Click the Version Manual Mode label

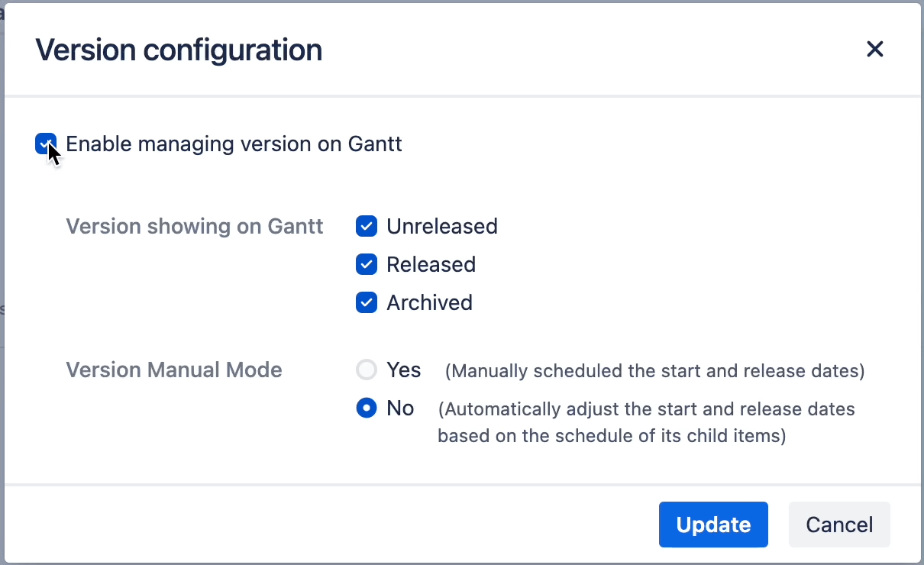pos(174,370)
